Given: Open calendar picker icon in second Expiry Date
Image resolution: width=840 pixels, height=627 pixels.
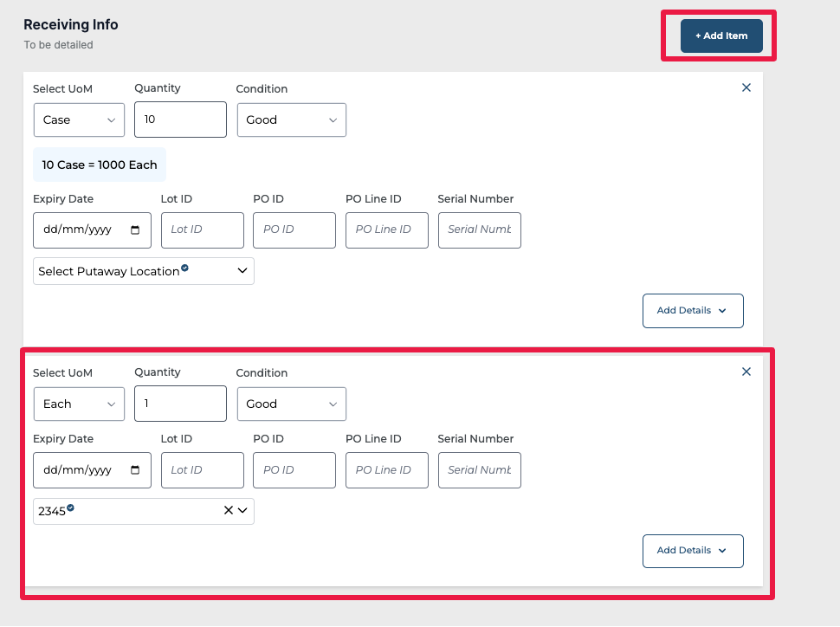Looking at the screenshot, I should tap(135, 470).
